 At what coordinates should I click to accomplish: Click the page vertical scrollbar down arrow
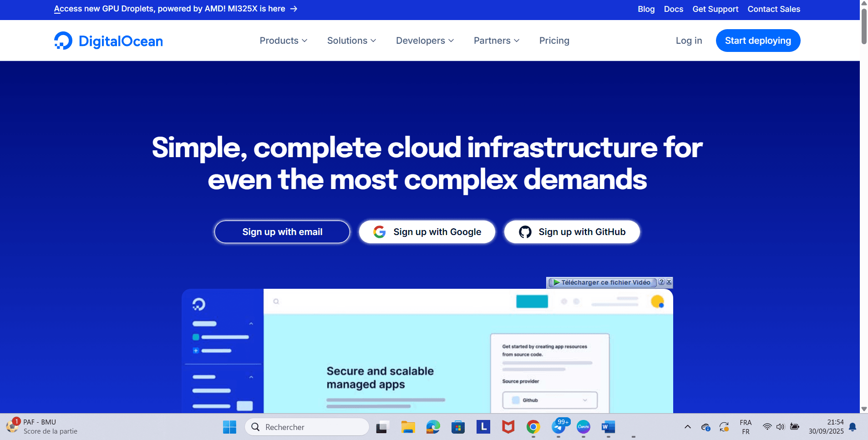863,409
